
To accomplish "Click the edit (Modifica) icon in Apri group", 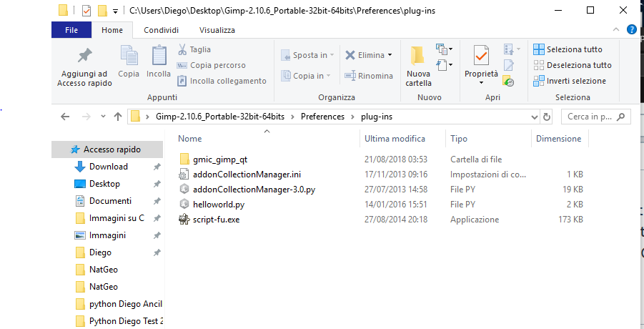I will [509, 65].
